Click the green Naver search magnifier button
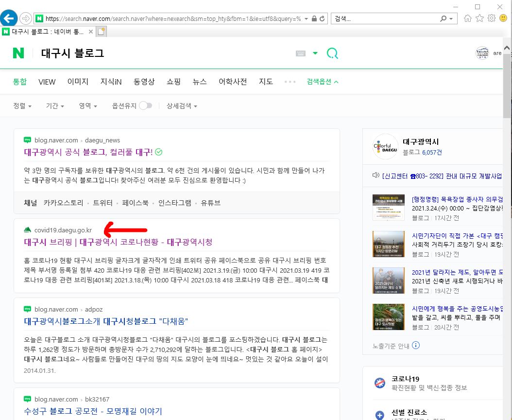This screenshot has width=512, height=420. 332,53
